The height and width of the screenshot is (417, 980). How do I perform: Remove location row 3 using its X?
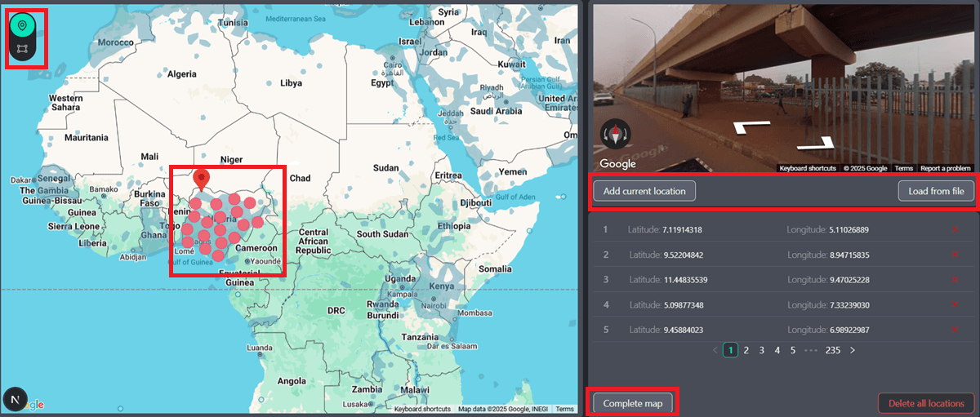coord(955,280)
